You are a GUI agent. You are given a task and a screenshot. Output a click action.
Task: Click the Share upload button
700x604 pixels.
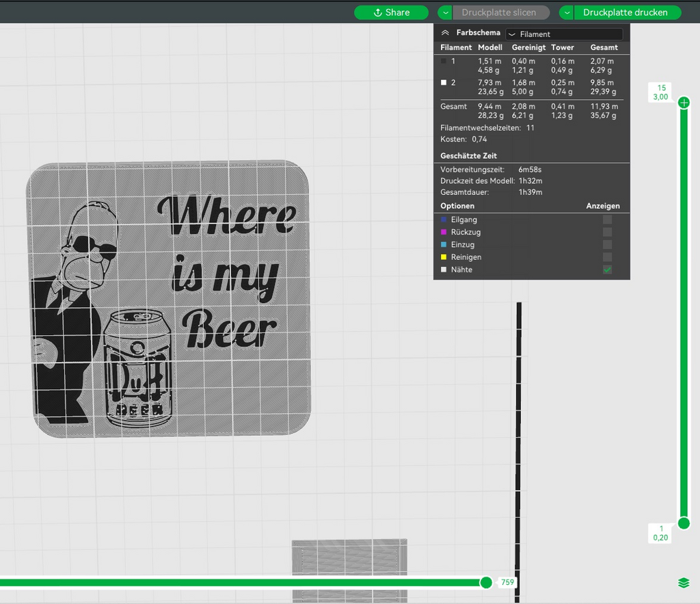click(391, 12)
